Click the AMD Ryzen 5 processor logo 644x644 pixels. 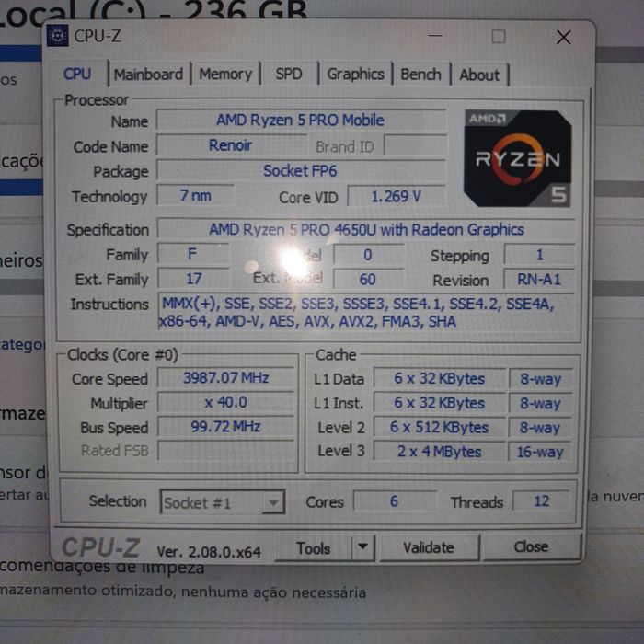click(517, 158)
